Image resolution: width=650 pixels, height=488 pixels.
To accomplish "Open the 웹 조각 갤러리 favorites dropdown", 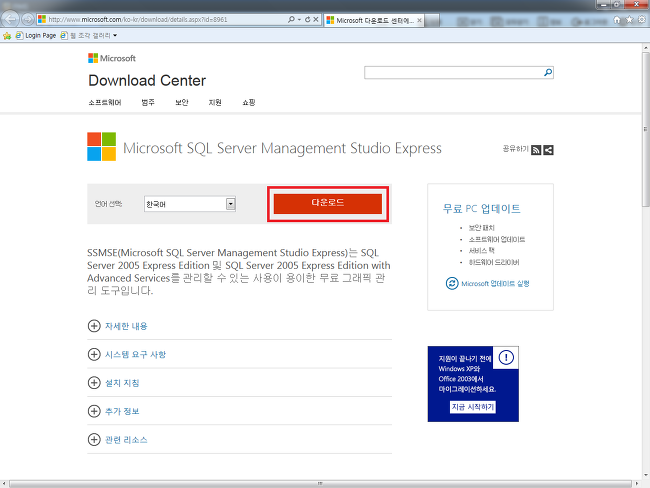I will click(89, 36).
